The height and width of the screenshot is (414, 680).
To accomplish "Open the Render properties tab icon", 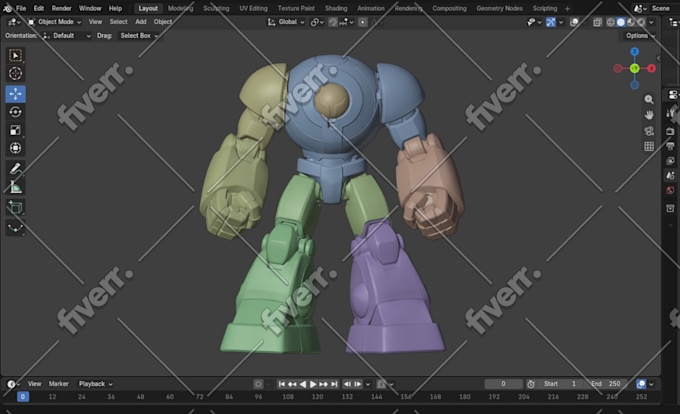I will 670,130.
